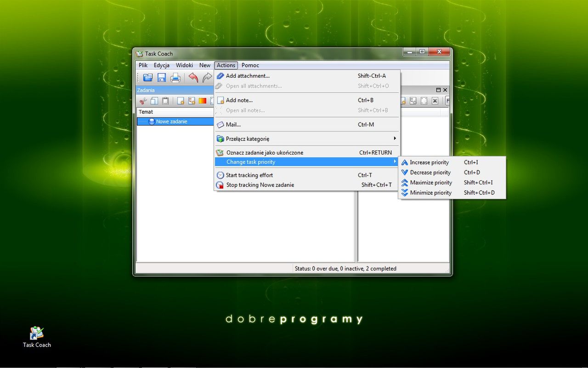The width and height of the screenshot is (588, 368).
Task: Choose Add attachment... from the Actions menu
Action: [307, 76]
